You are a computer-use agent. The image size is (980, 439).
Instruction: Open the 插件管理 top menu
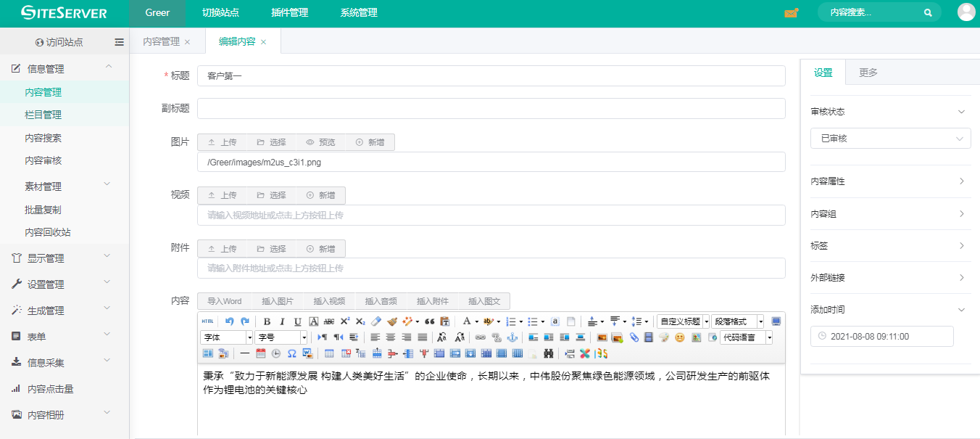[x=289, y=13]
